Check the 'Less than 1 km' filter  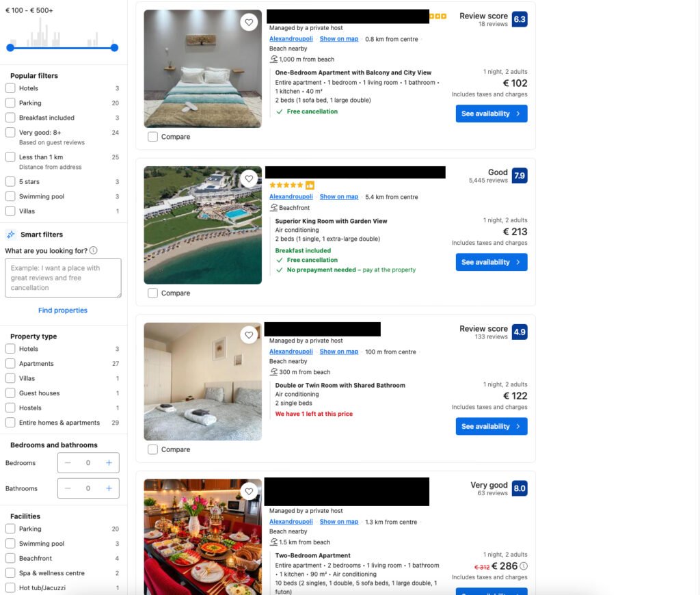(x=10, y=157)
